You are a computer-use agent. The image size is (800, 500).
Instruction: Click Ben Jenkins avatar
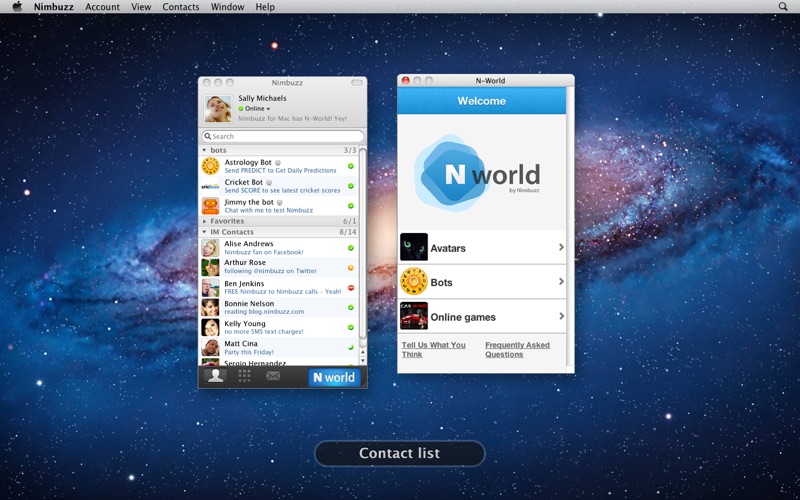(x=210, y=288)
